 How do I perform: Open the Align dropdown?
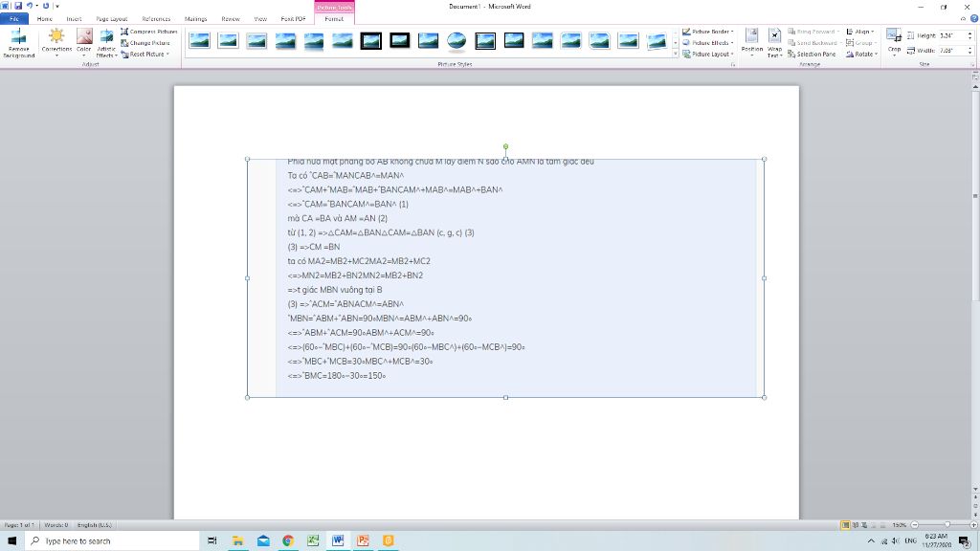click(x=860, y=32)
